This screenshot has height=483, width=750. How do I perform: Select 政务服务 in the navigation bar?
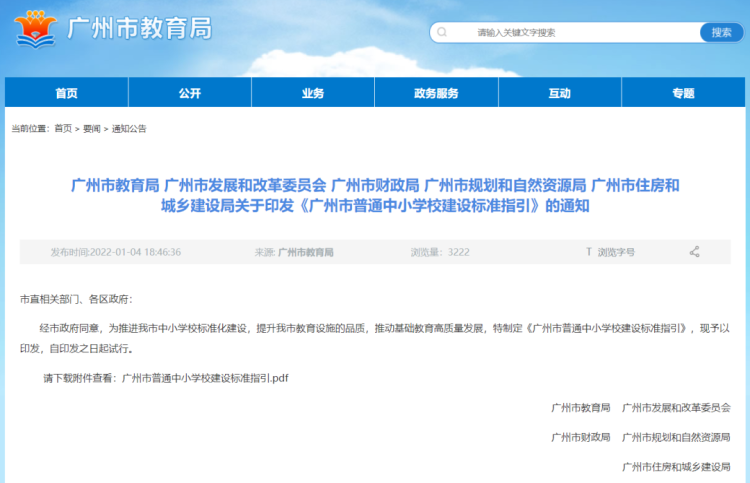click(436, 93)
